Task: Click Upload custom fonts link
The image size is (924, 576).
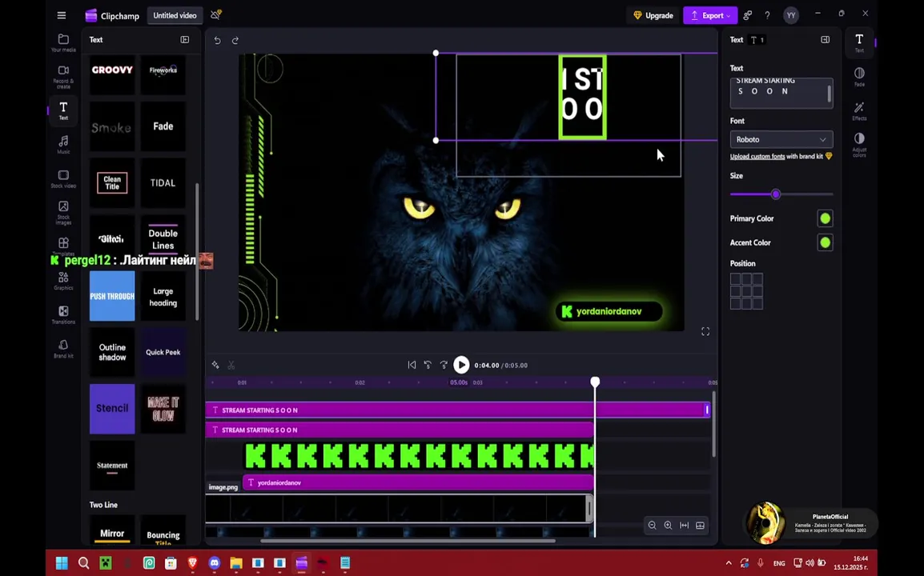Action: 757,157
